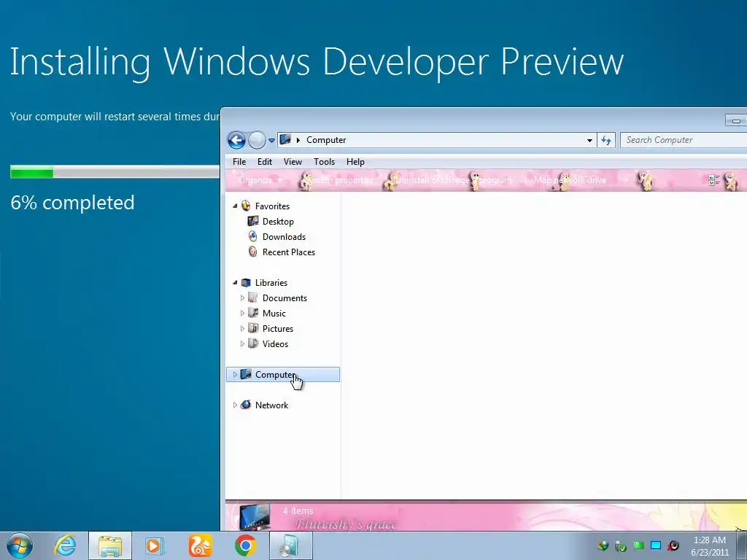Click Uninstall or change a program
Screen dimensions: 747x560
coord(454,180)
